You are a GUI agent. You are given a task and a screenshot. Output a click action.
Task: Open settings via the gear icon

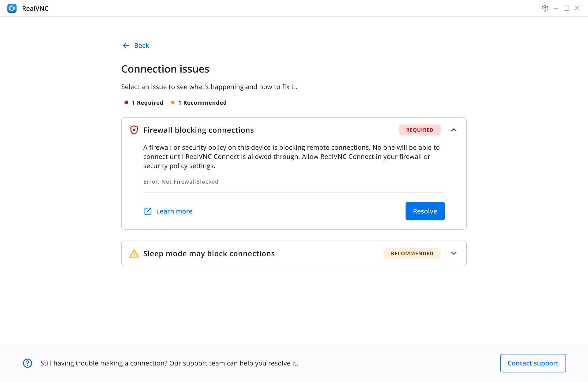coord(545,8)
